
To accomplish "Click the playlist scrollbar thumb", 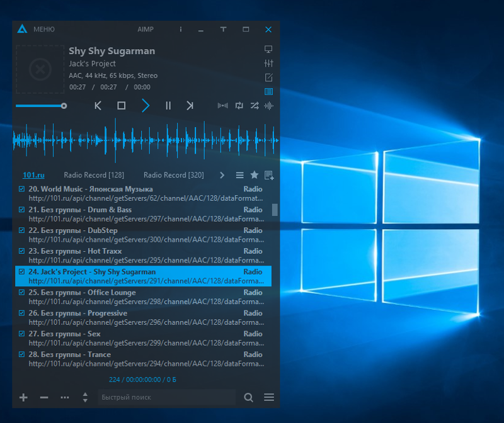I will [275, 210].
